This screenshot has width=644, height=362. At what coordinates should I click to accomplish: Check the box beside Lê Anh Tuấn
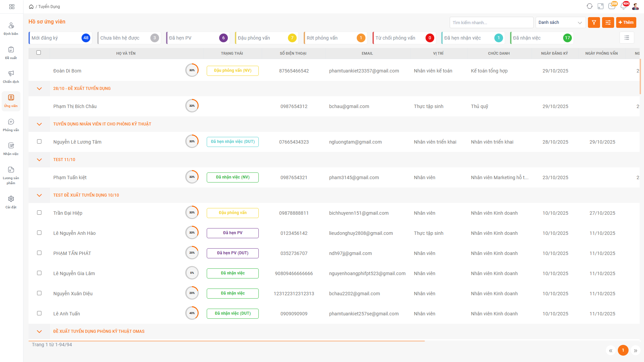(x=39, y=313)
